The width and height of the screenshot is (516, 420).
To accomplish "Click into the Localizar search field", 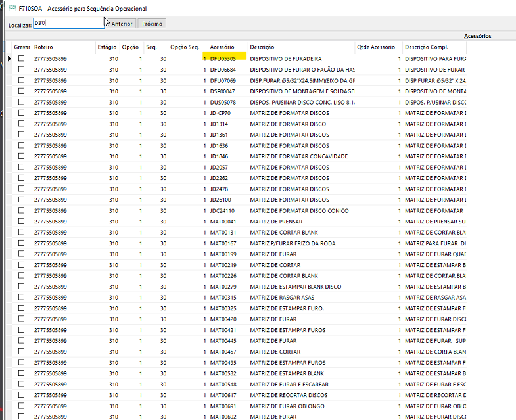I will (x=68, y=24).
